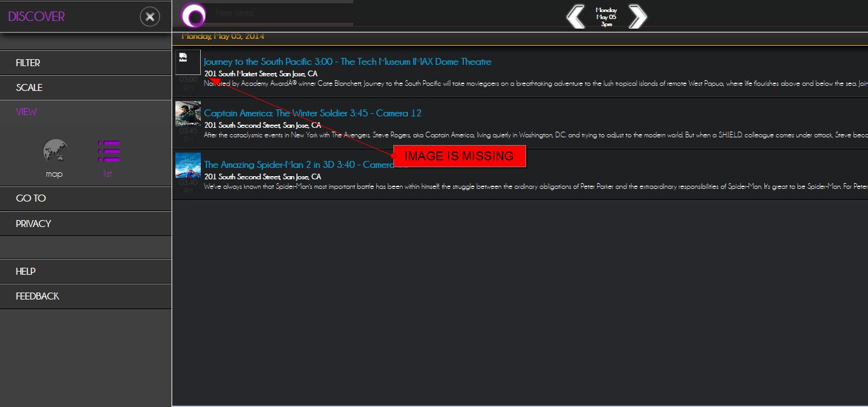Switch to the map view globe icon
This screenshot has width=868, height=407.
tap(55, 151)
